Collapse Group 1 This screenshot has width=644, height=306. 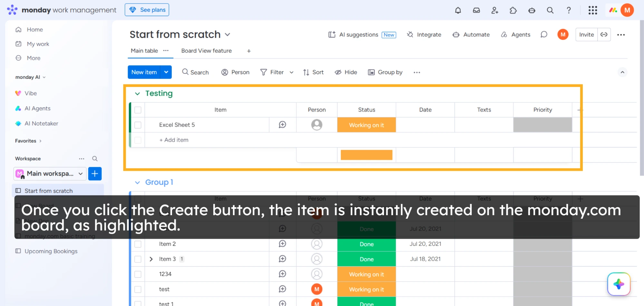click(x=137, y=183)
